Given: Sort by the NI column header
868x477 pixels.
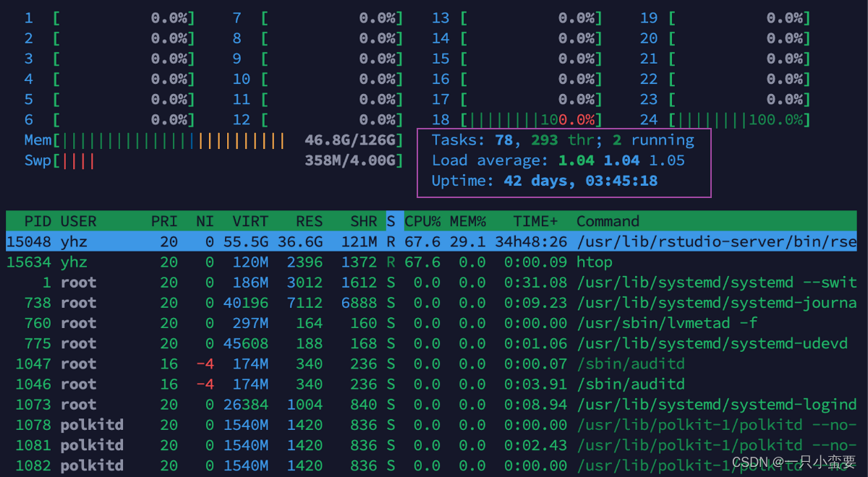Looking at the screenshot, I should [205, 221].
